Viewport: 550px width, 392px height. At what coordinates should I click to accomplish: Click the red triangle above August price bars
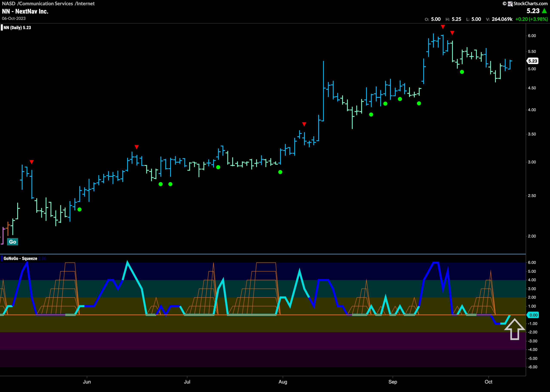tap(304, 124)
